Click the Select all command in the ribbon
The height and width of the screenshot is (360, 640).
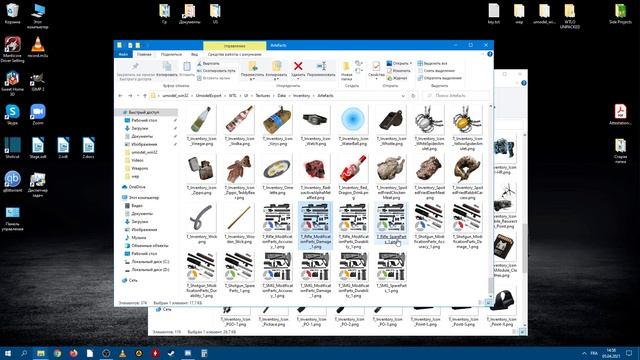[x=432, y=63]
